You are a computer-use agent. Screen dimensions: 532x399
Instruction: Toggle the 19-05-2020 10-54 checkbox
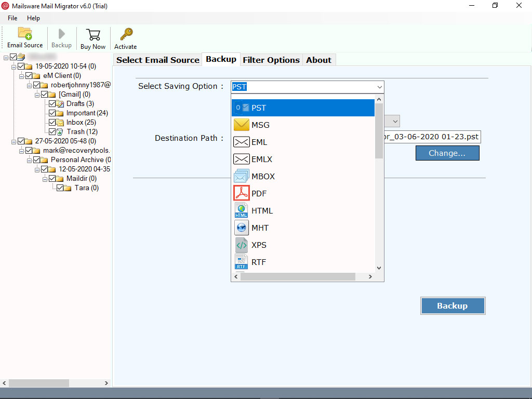[x=21, y=66]
